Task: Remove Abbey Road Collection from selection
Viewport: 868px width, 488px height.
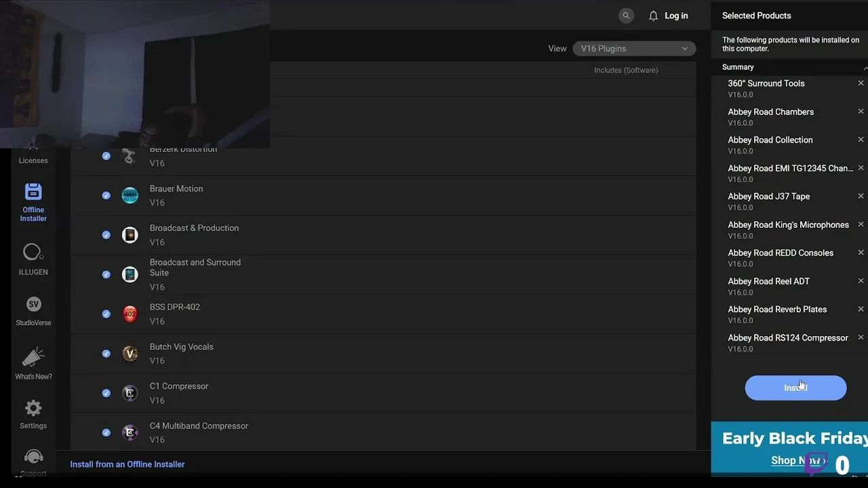Action: (861, 140)
